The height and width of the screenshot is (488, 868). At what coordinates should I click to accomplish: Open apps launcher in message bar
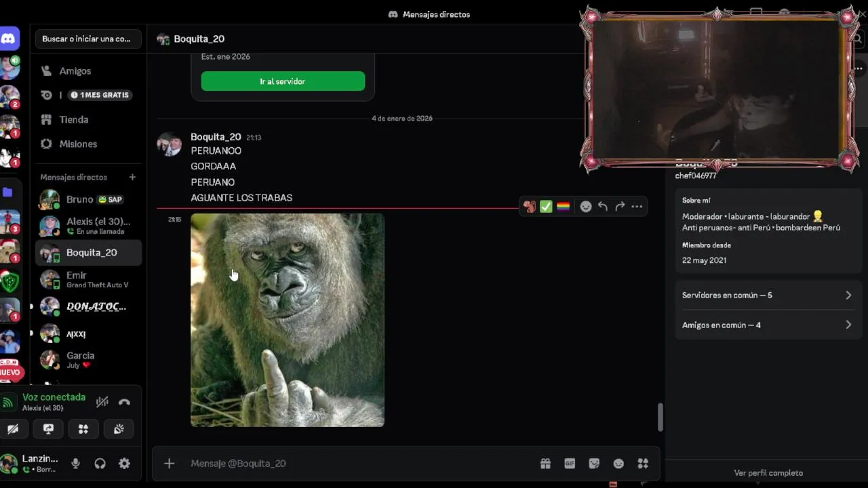point(643,464)
